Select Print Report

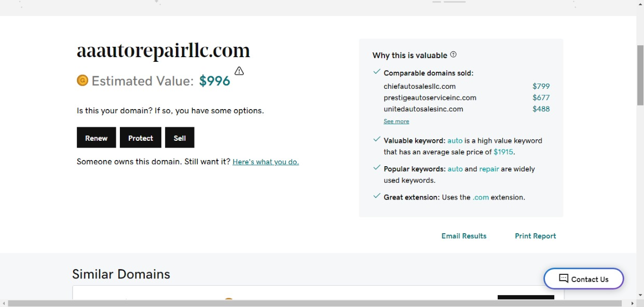pyautogui.click(x=535, y=236)
